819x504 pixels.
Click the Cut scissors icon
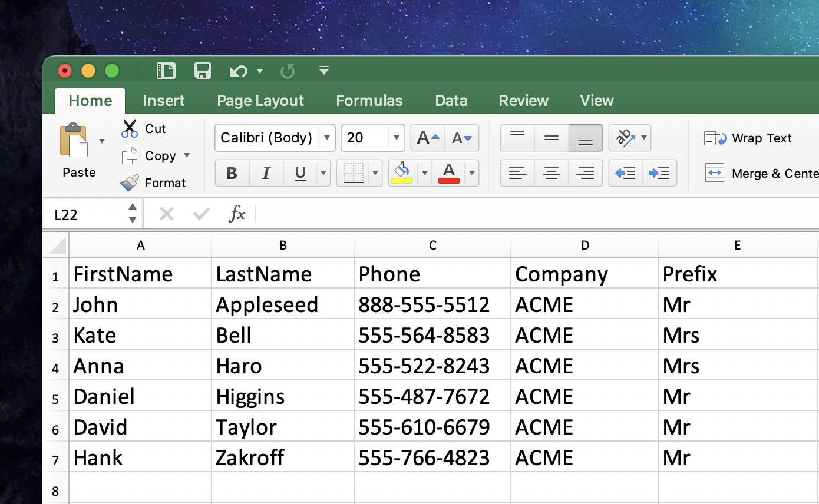pos(130,128)
